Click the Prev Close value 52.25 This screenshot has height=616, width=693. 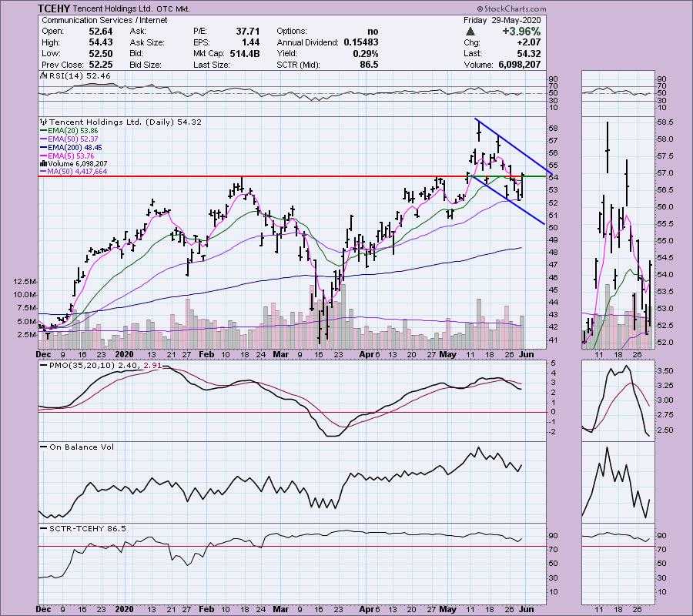click(101, 65)
